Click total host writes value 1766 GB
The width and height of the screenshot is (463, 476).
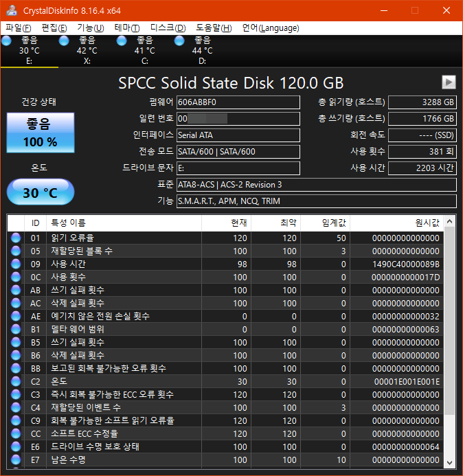(x=422, y=119)
